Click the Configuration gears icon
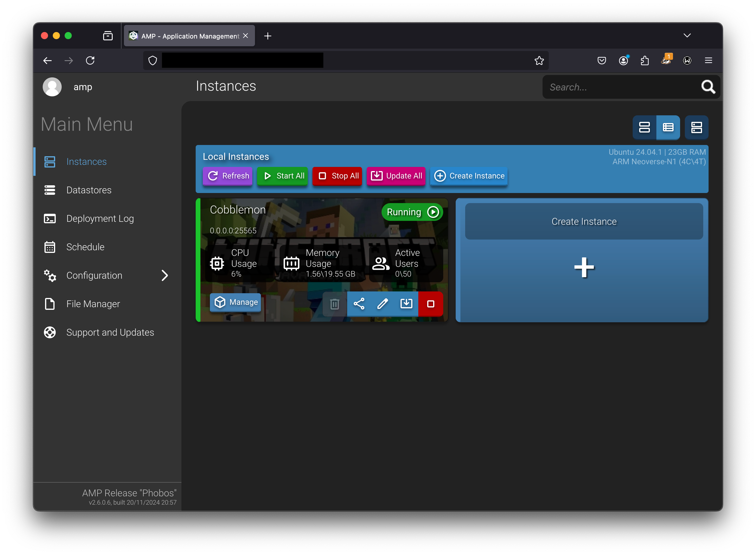The image size is (756, 555). point(50,275)
